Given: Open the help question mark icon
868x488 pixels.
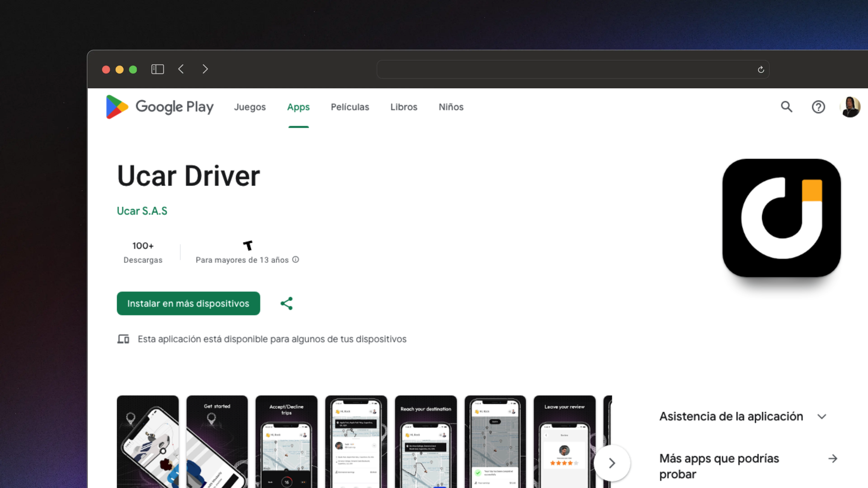Looking at the screenshot, I should (x=818, y=107).
